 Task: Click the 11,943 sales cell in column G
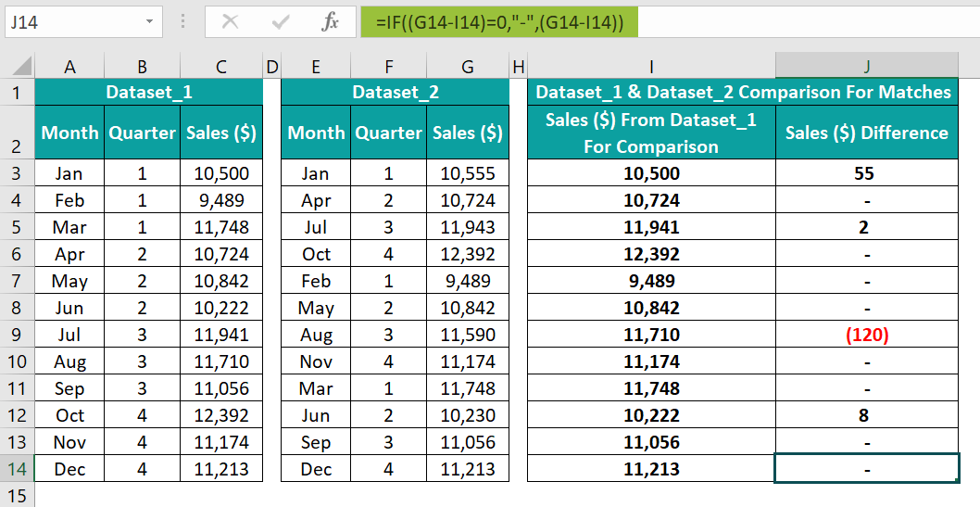coord(468,226)
